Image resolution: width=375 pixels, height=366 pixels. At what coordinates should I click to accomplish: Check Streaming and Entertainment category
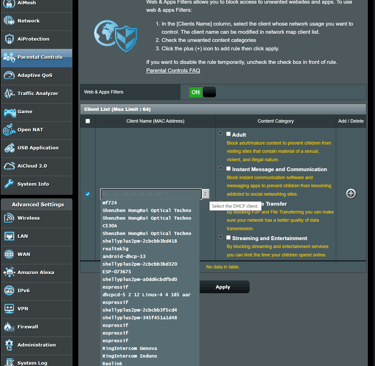pyautogui.click(x=228, y=237)
